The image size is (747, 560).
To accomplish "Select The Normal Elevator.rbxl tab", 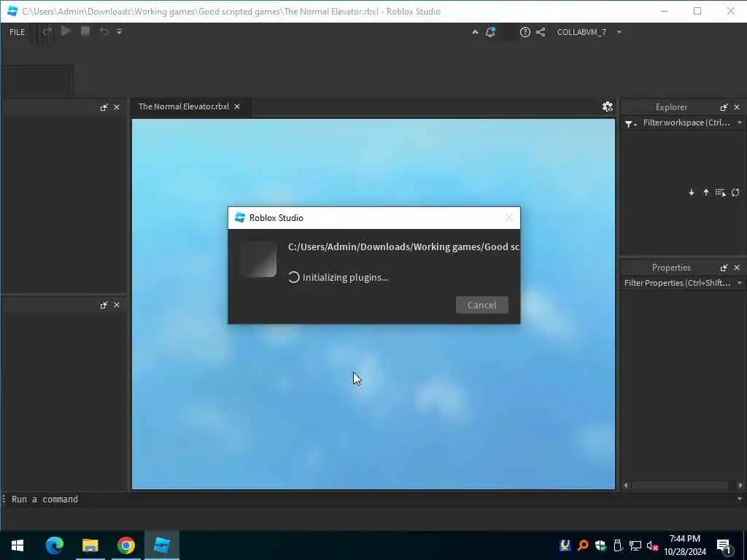I will 183,106.
